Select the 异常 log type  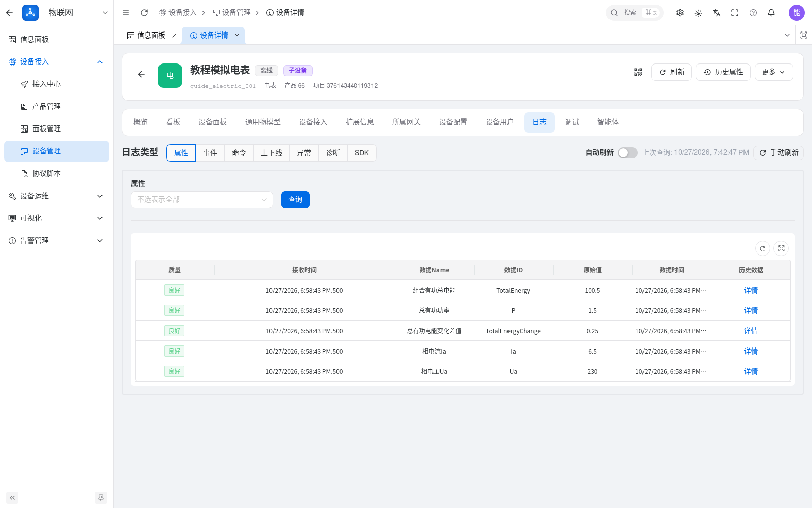(304, 153)
